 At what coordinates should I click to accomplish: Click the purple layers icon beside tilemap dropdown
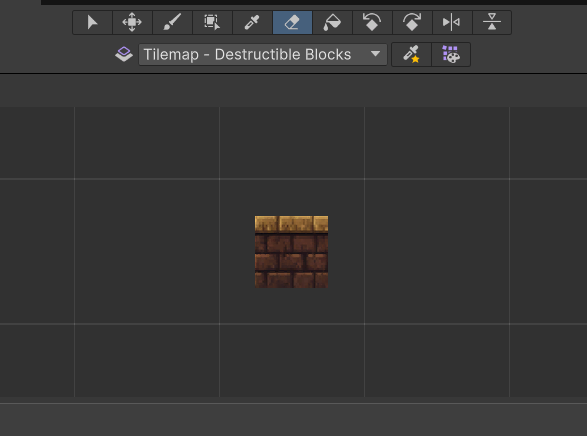click(124, 54)
